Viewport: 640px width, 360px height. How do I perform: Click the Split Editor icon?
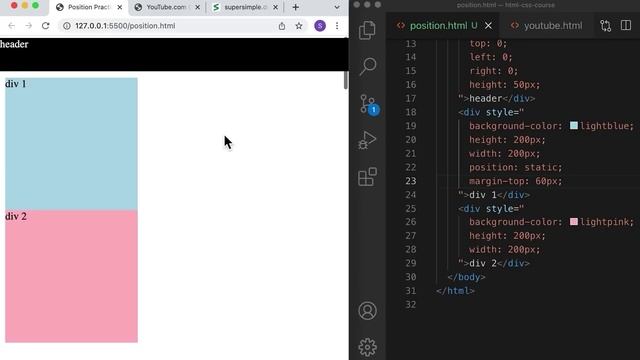click(x=626, y=25)
